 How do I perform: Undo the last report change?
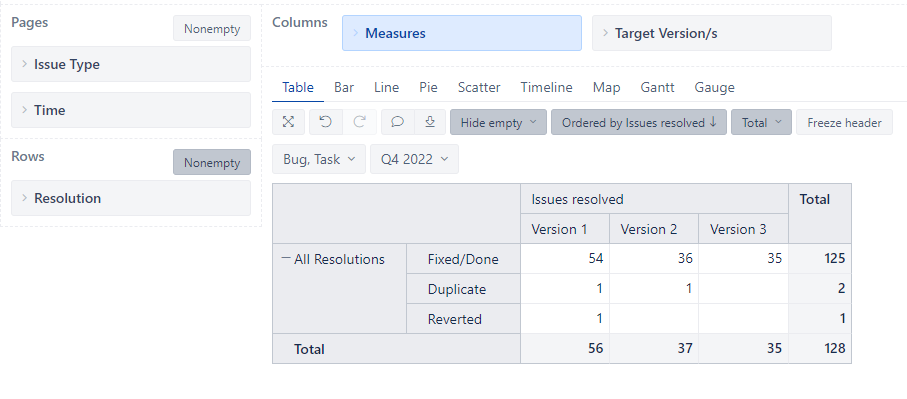tap(326, 122)
